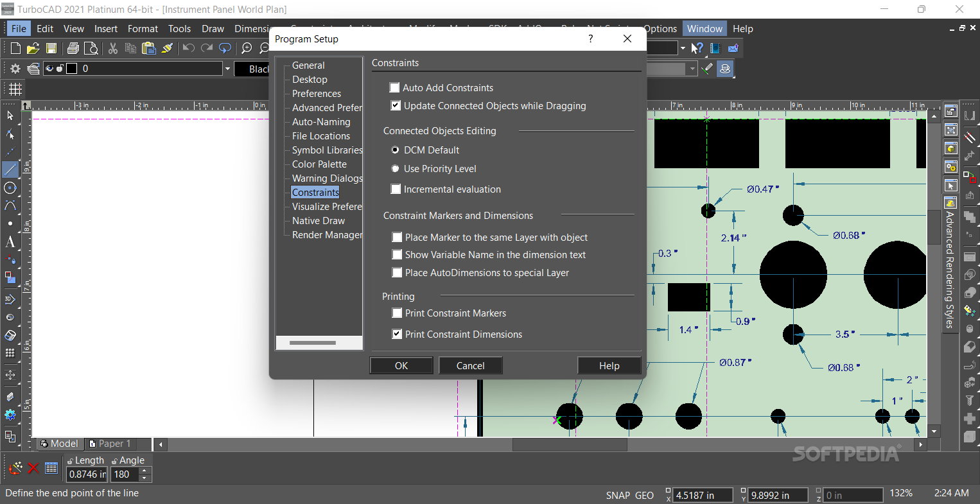
Task: Open the Insert menu
Action: tap(106, 28)
